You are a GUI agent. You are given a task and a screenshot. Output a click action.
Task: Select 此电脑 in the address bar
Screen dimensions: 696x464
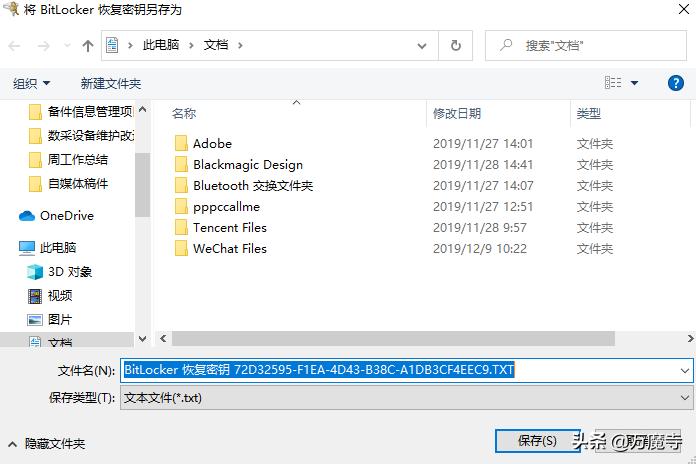point(161,45)
